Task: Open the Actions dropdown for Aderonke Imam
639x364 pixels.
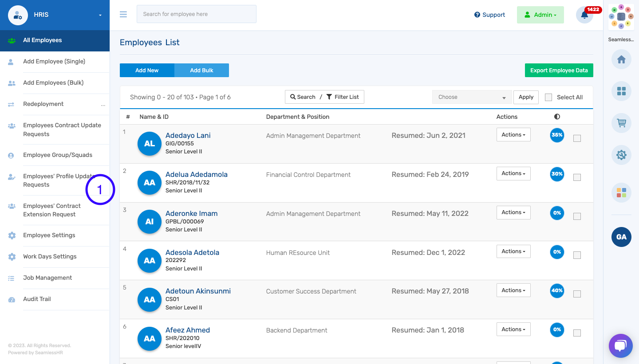Action: [513, 212]
